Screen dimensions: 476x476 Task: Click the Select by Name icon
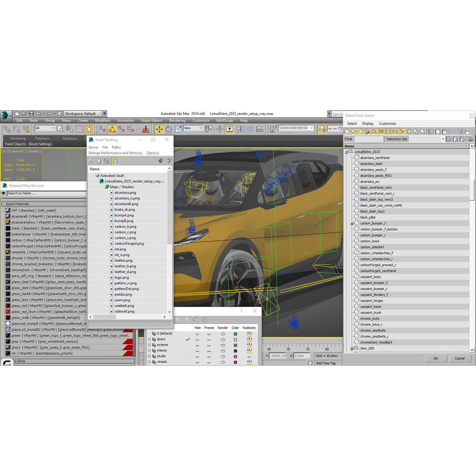(x=70, y=129)
